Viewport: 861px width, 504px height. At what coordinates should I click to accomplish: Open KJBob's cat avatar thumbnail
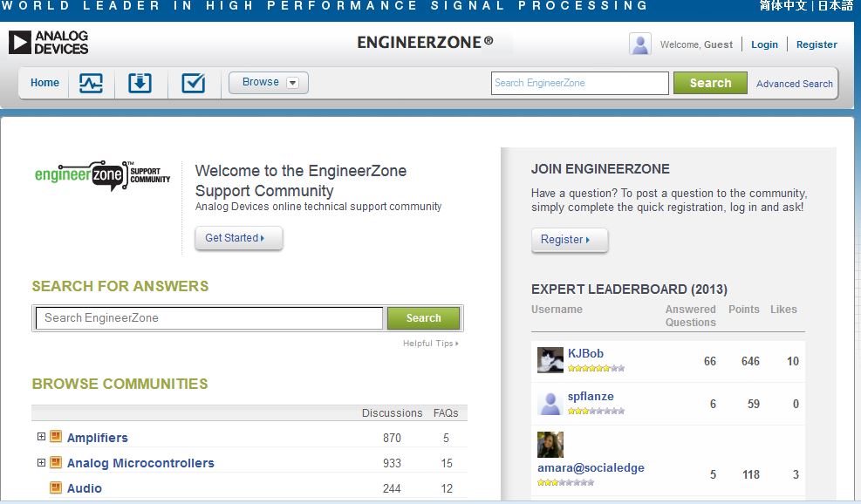(550, 360)
